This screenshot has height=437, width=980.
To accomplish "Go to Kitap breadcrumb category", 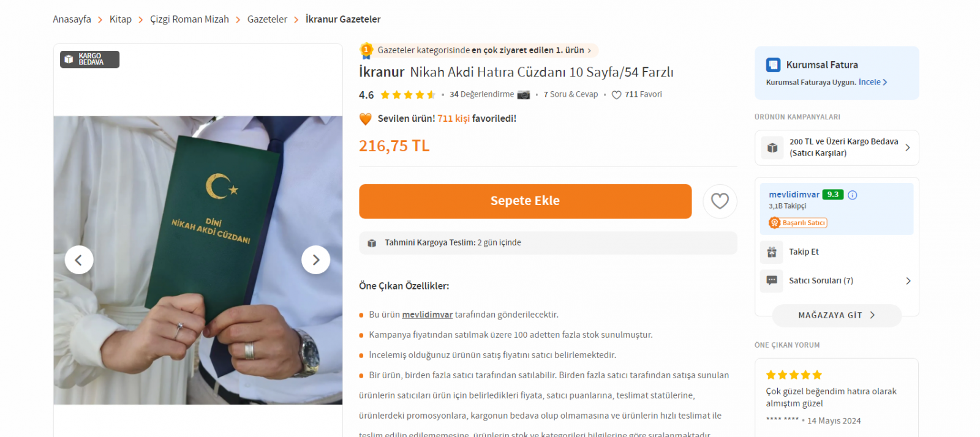I will [121, 19].
